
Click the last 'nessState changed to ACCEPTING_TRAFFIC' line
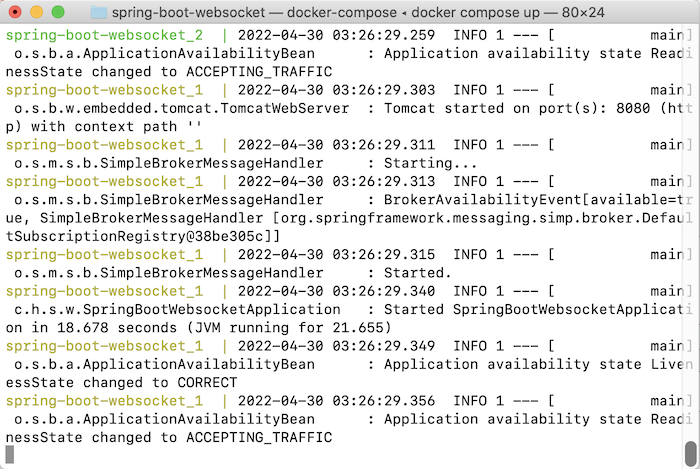[169, 437]
